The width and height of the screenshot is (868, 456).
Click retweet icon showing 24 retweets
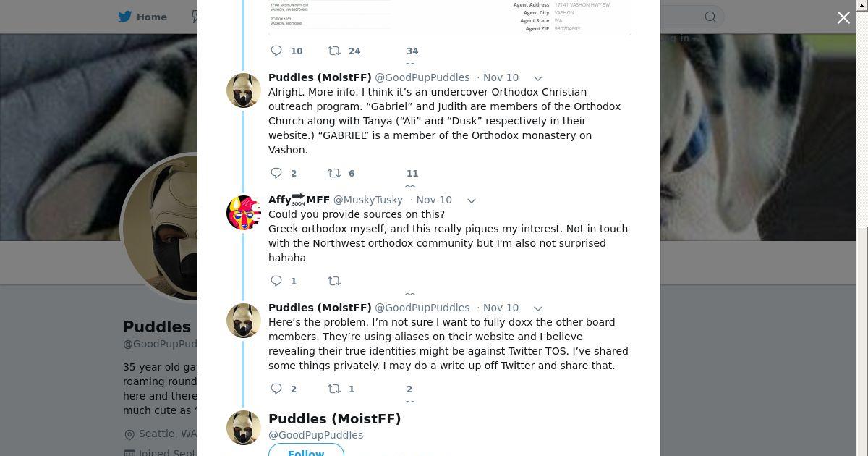pyautogui.click(x=334, y=51)
